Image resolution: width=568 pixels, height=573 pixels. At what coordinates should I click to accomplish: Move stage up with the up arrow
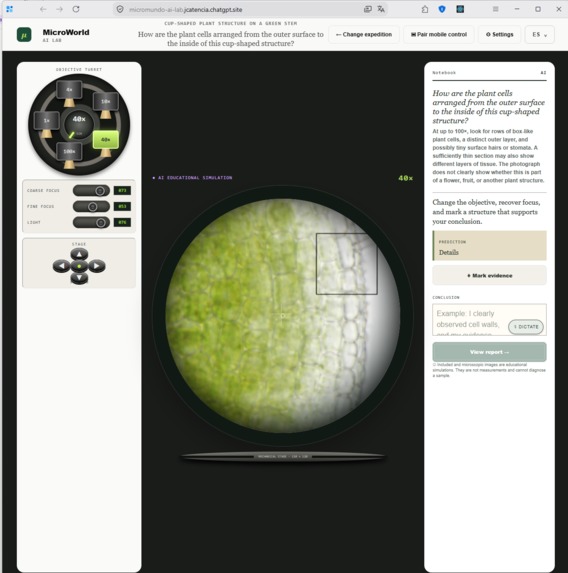[x=79, y=254]
